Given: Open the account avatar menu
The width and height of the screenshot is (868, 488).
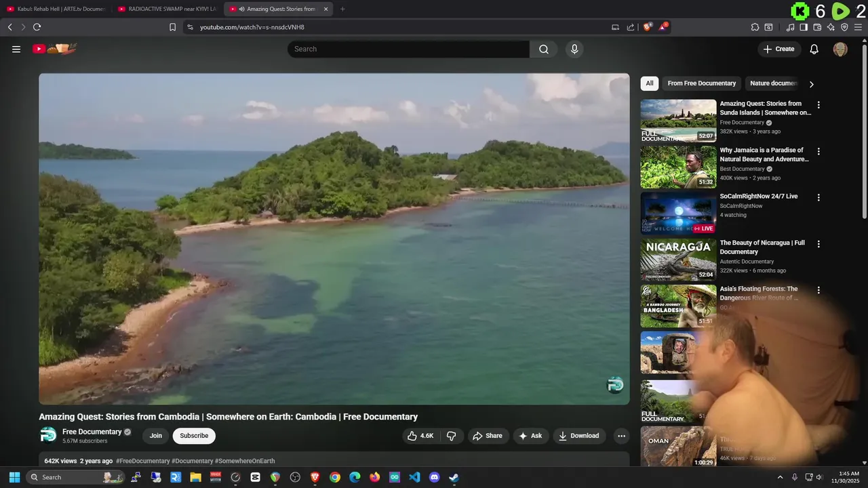Looking at the screenshot, I should (x=840, y=49).
